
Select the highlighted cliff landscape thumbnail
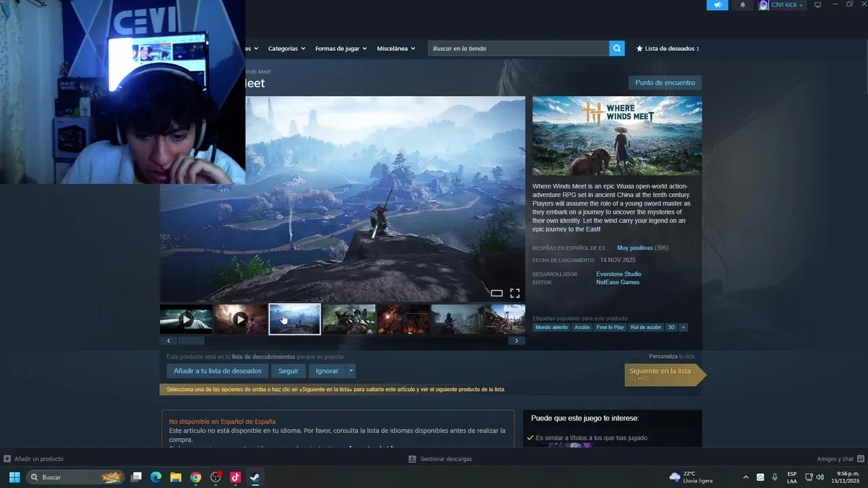click(x=295, y=319)
